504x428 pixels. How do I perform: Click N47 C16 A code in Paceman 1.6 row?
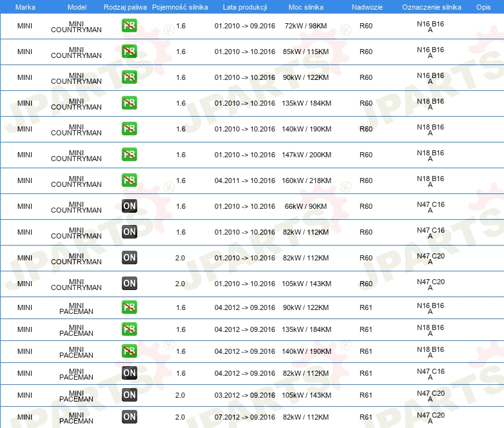(x=431, y=374)
